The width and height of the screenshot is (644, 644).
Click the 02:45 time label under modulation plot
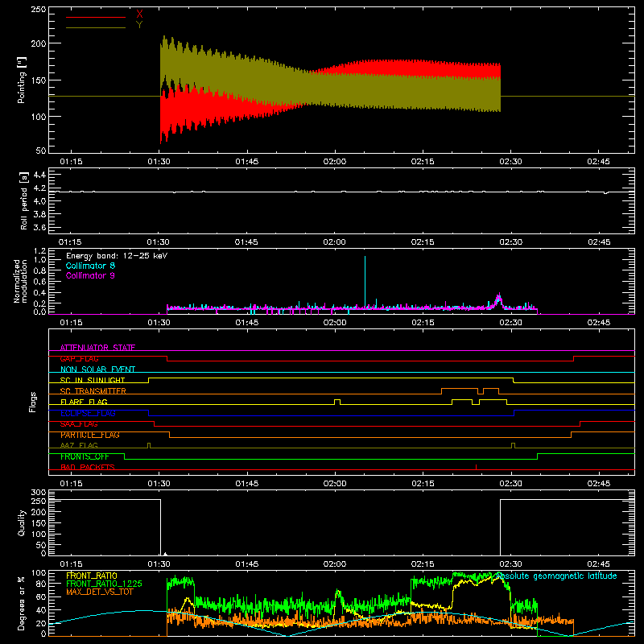(599, 323)
